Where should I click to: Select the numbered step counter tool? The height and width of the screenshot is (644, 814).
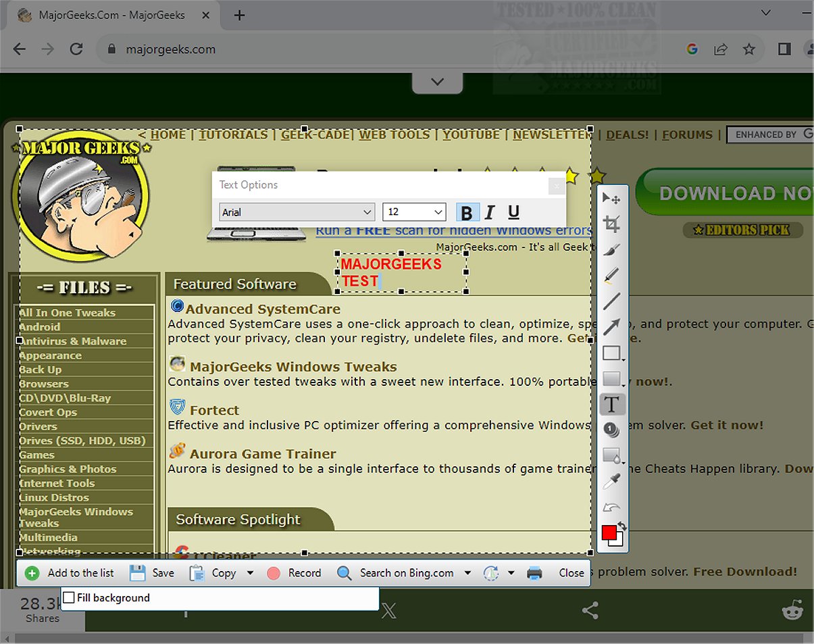coord(612,430)
